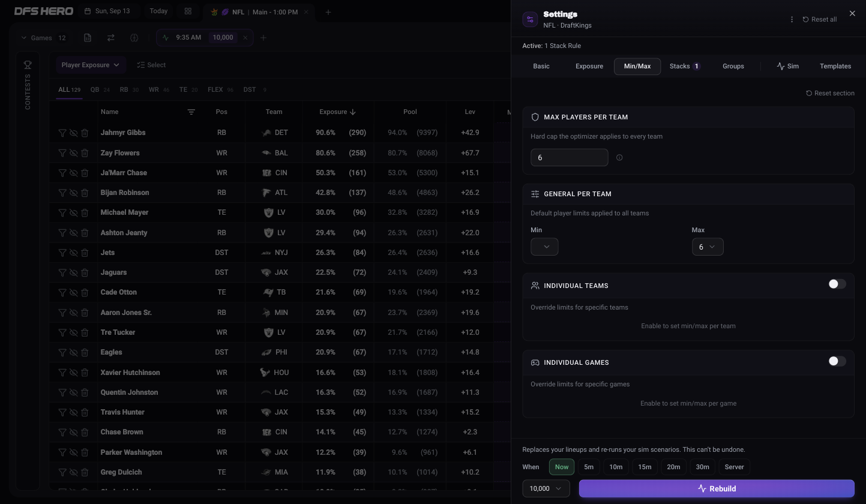Open the 10,000 lineup count dropdown
Image resolution: width=866 pixels, height=504 pixels.
click(546, 488)
